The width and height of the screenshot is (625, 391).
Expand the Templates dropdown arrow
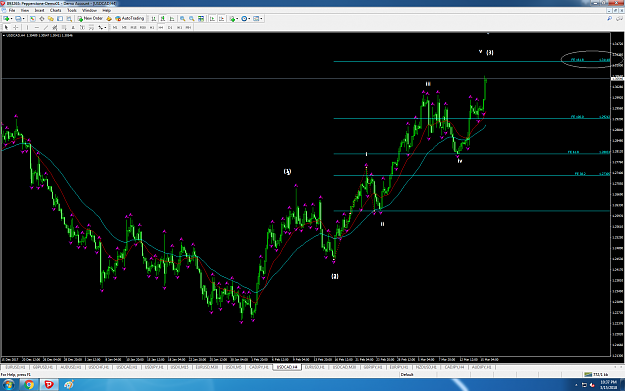coord(261,18)
